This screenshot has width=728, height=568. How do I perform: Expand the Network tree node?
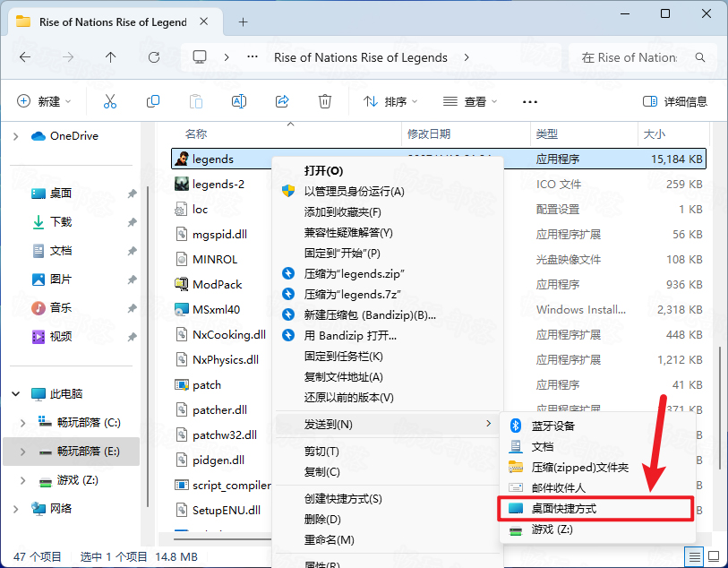16,509
